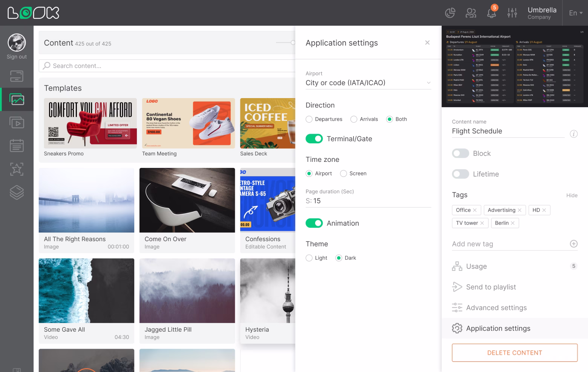Click the Search content field
Image resolution: width=588 pixels, height=372 pixels.
click(x=167, y=66)
